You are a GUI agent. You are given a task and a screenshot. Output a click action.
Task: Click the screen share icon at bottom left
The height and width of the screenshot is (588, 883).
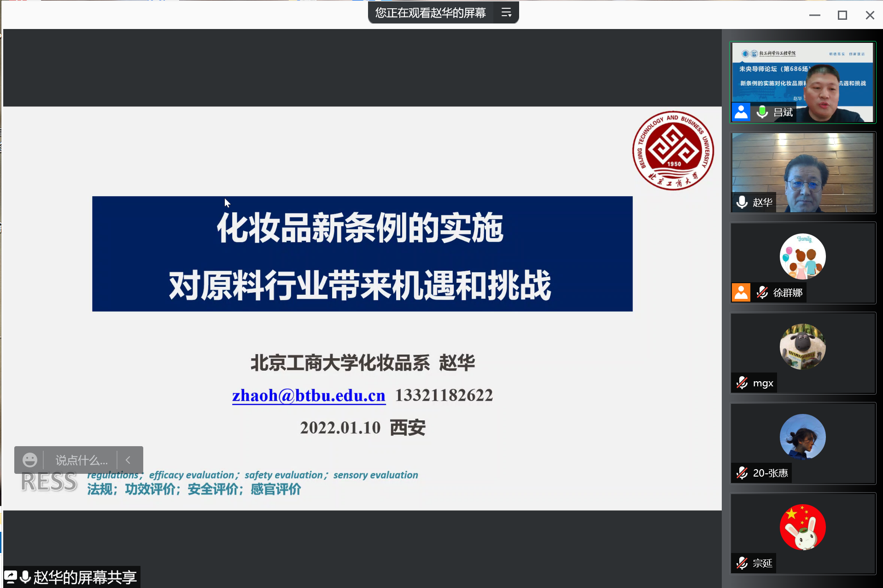coord(11,576)
